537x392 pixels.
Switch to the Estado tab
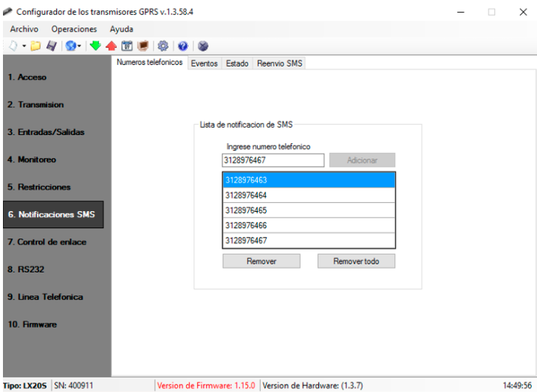237,63
